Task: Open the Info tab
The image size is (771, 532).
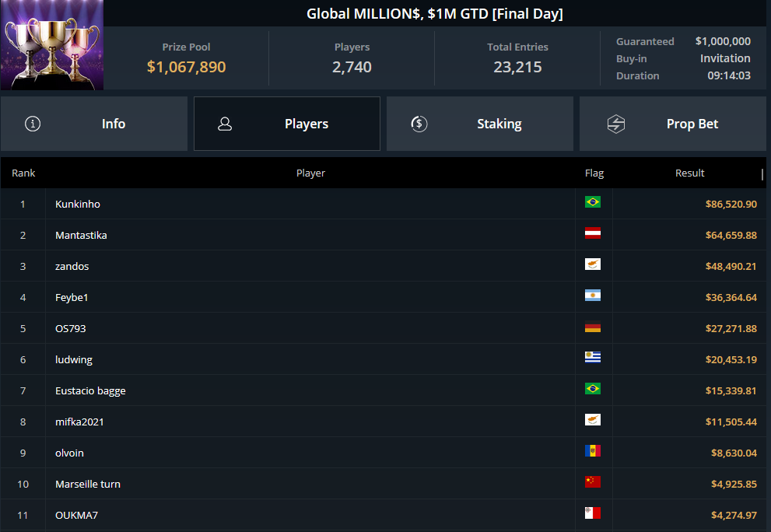Action: (x=94, y=124)
